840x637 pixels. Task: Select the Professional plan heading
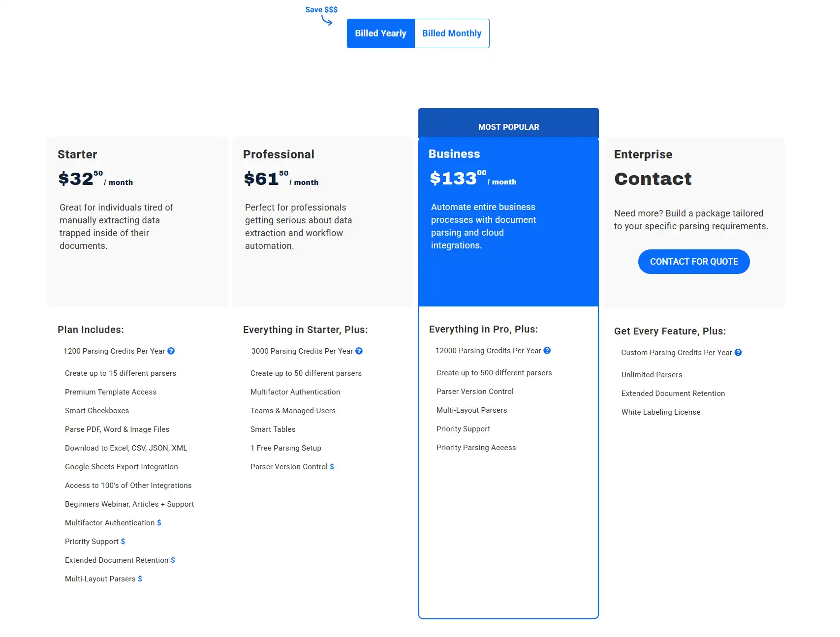coord(279,154)
